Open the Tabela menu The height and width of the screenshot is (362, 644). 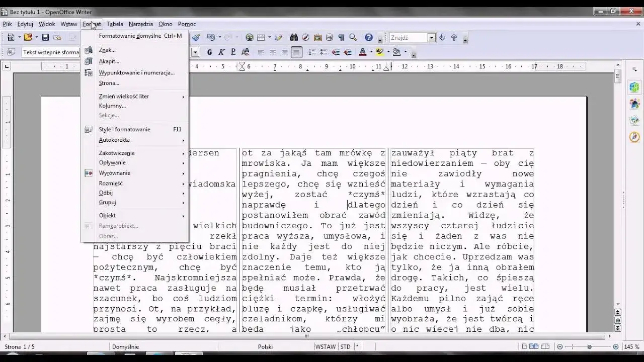(115, 24)
